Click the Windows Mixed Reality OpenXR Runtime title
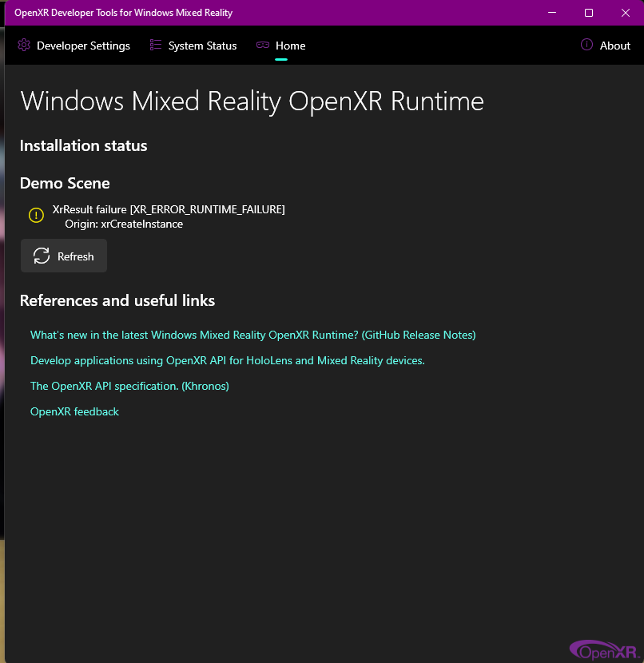Screen dimensions: 644x663 [x=252, y=101]
